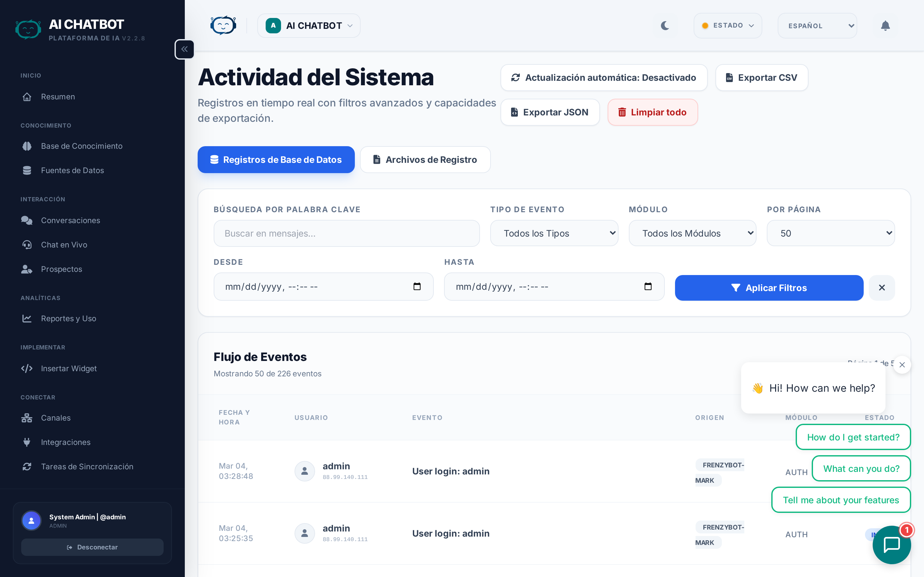Open the Español language selector

click(817, 26)
